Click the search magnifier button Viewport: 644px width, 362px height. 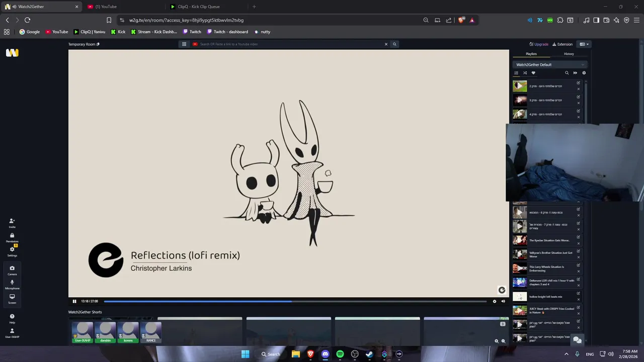[394, 44]
